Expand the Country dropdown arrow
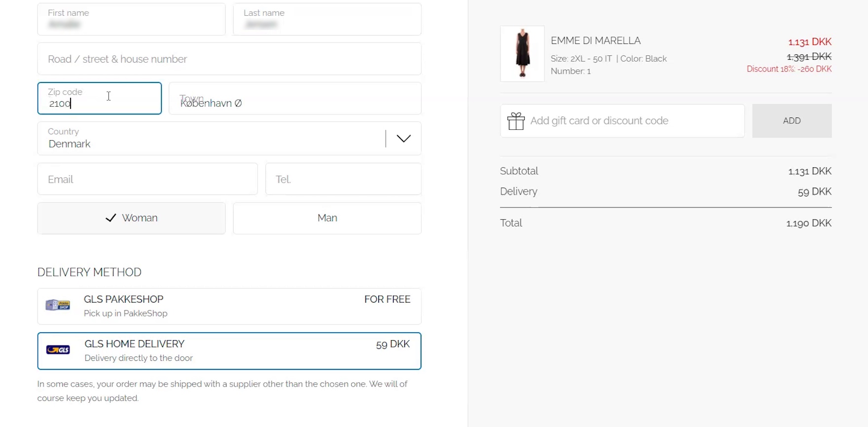 403,139
